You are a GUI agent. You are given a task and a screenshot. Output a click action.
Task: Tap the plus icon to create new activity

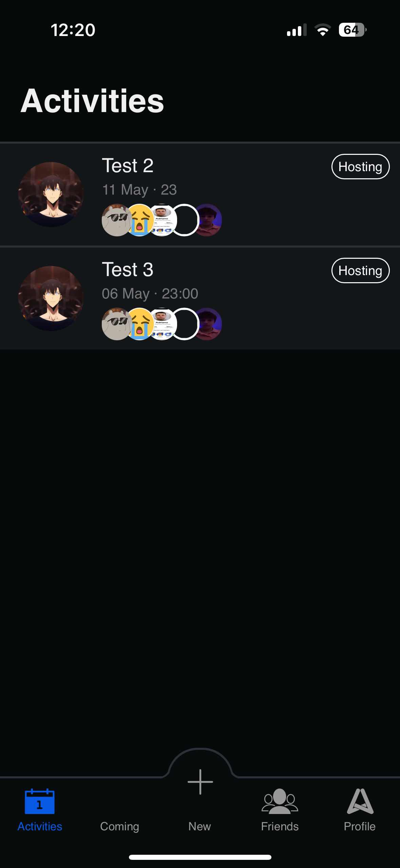pos(200,782)
